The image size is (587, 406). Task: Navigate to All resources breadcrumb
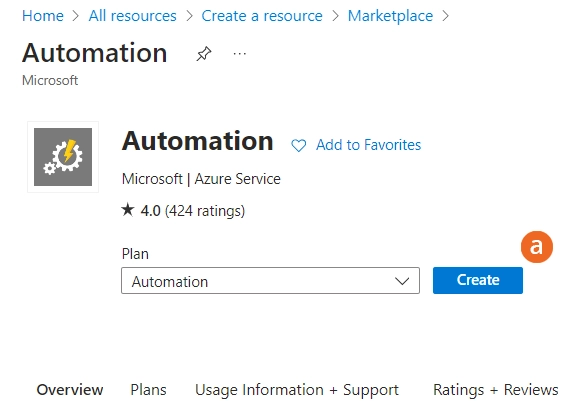(133, 16)
